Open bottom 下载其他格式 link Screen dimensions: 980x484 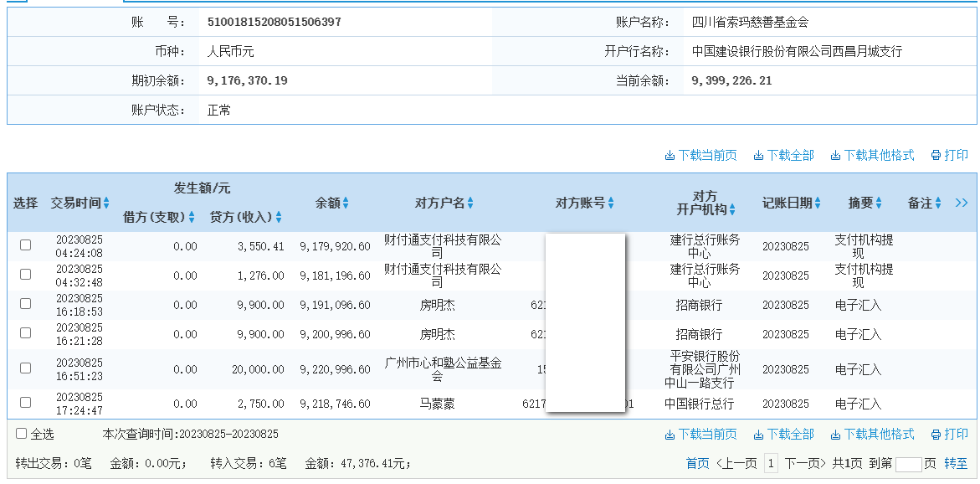tap(872, 434)
